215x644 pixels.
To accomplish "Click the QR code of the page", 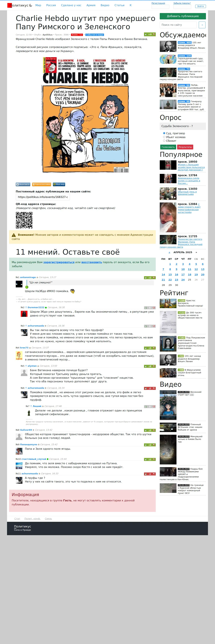I will coord(24,220).
